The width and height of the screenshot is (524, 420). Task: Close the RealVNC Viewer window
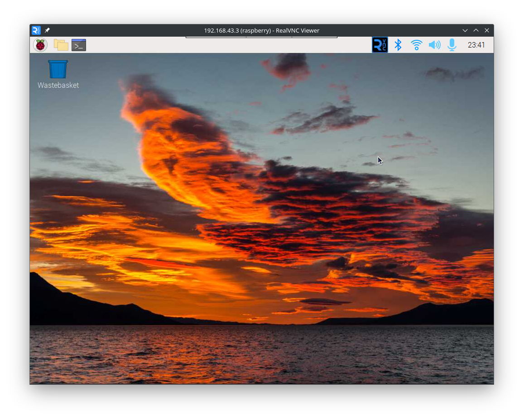point(487,30)
